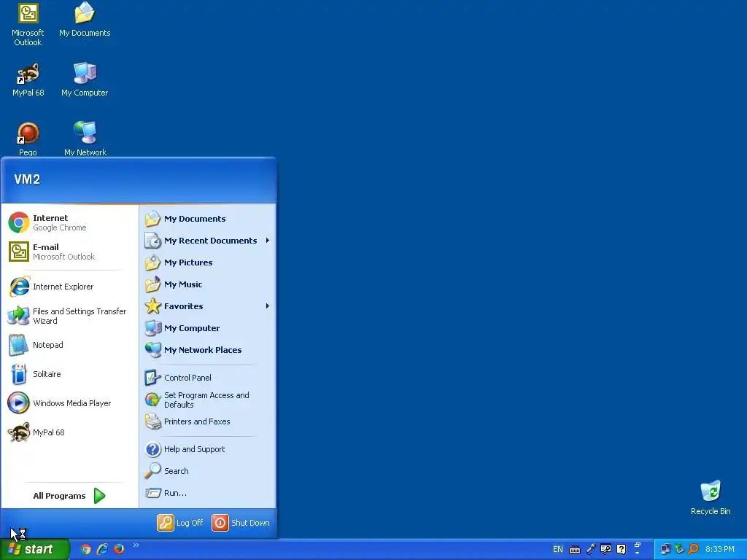Open Internet Explorer from Quick Launch bar

(x=102, y=549)
